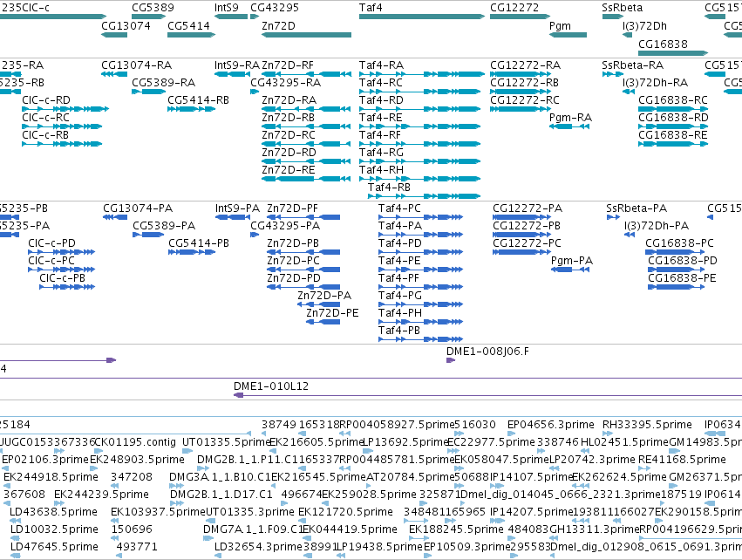Click the Taf4-RE transcript label
Screen dimensions: 742x560
(x=381, y=118)
